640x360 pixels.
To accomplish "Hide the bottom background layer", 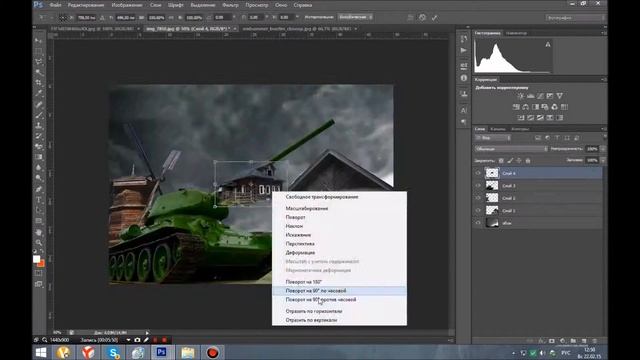I will pos(478,223).
